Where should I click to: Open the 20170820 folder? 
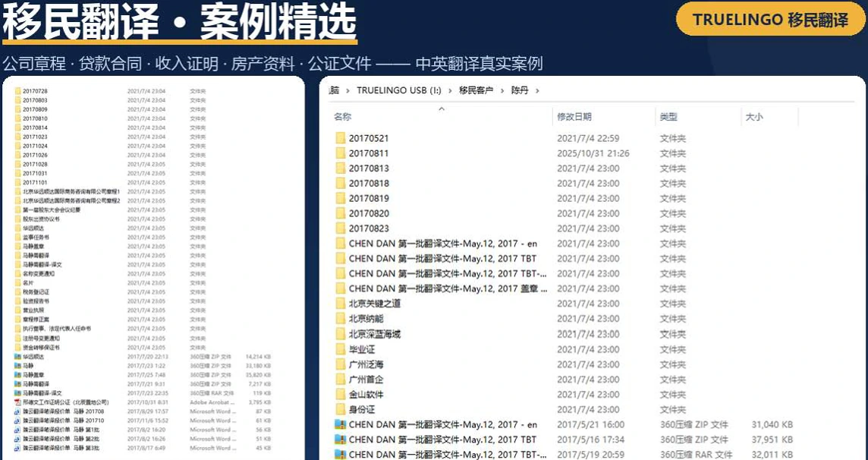(369, 213)
